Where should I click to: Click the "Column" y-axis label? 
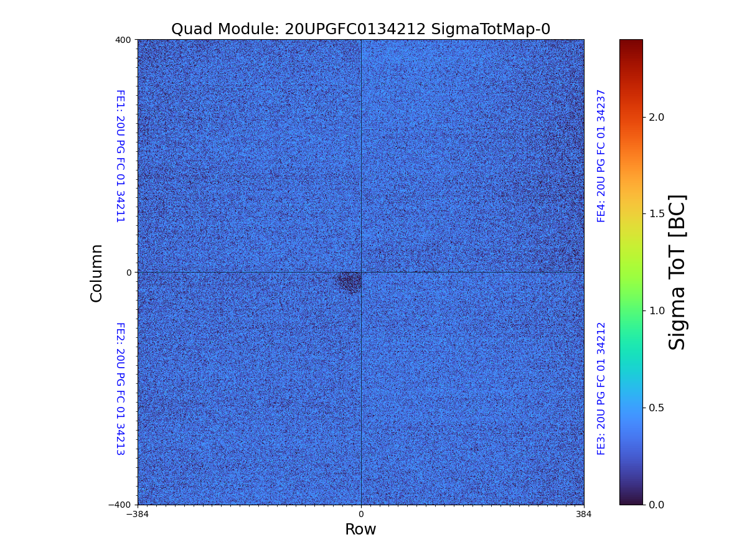click(x=96, y=273)
